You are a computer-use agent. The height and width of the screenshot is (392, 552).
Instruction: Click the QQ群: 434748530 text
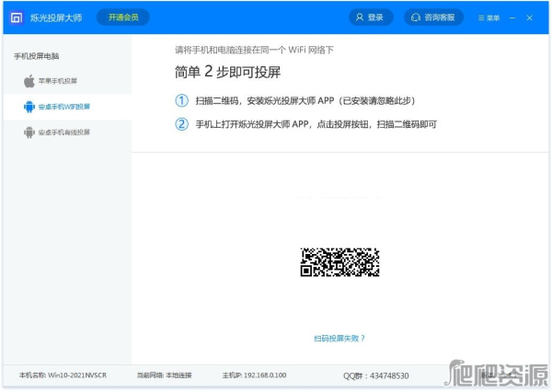pyautogui.click(x=376, y=375)
